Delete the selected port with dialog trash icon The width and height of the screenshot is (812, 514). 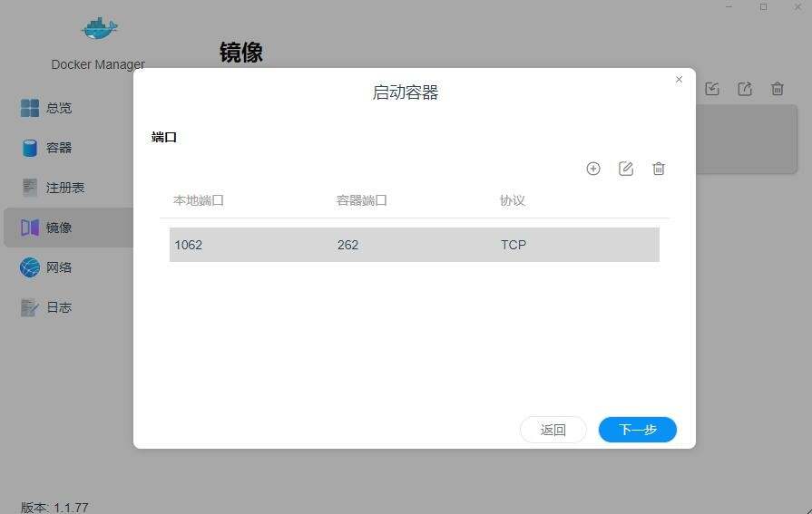click(658, 169)
